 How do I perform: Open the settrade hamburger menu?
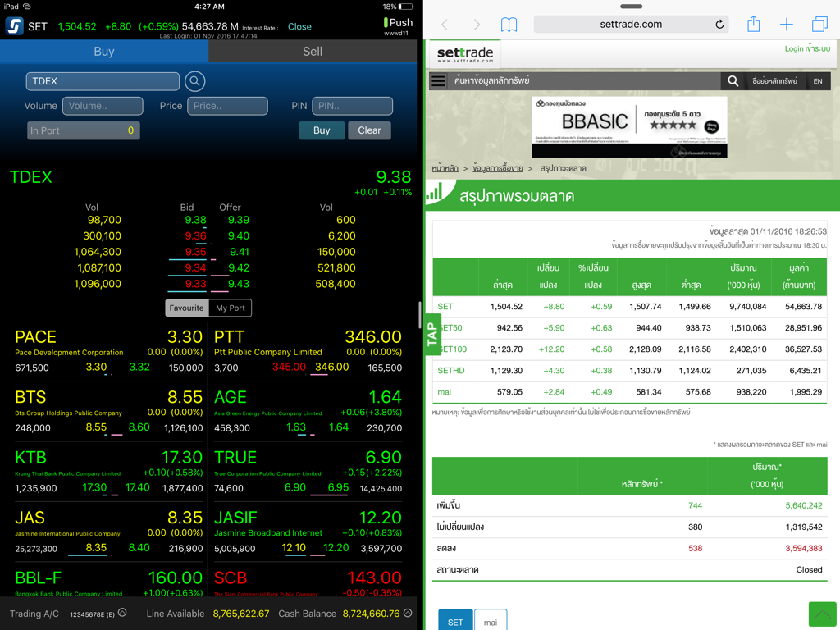click(440, 81)
